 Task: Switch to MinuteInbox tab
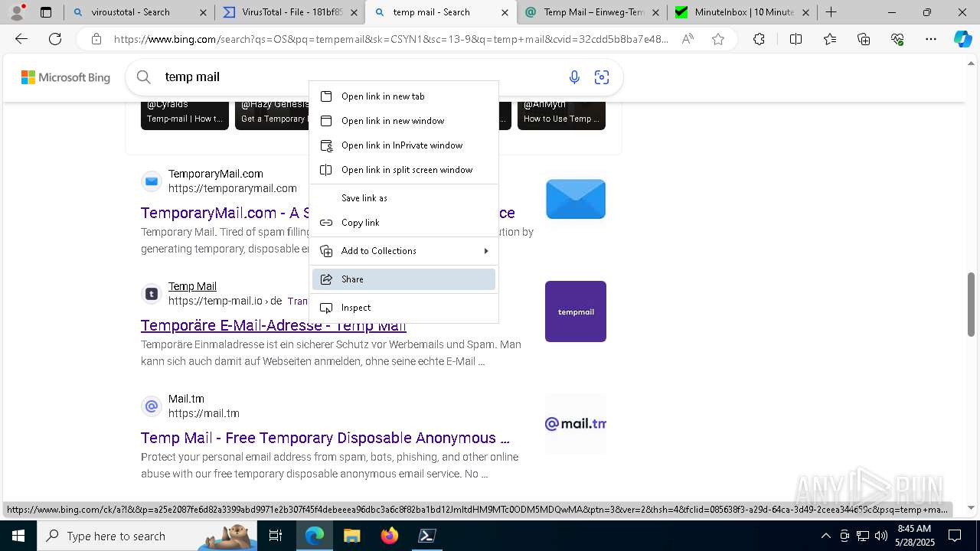743,12
